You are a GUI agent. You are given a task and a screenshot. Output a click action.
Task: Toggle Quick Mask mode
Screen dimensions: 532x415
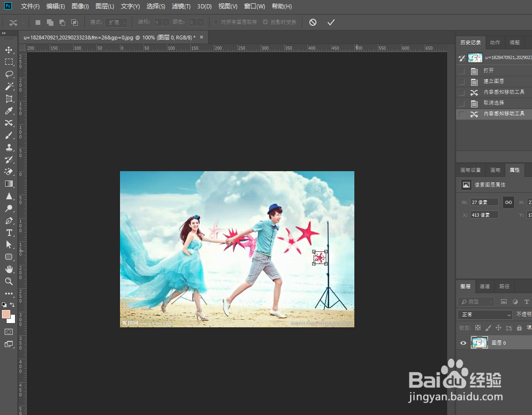(9, 332)
